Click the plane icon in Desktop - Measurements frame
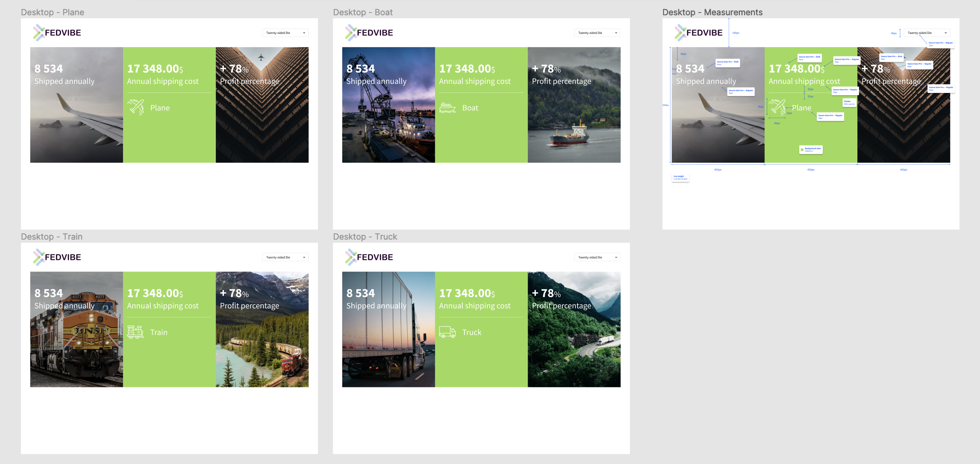Screen dimensions: 980x464 click(x=777, y=107)
